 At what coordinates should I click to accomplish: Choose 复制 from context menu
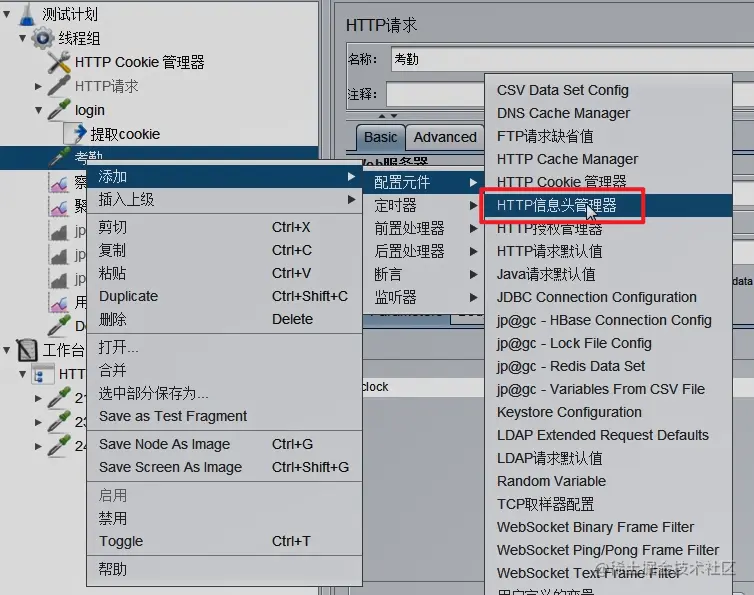click(224, 250)
